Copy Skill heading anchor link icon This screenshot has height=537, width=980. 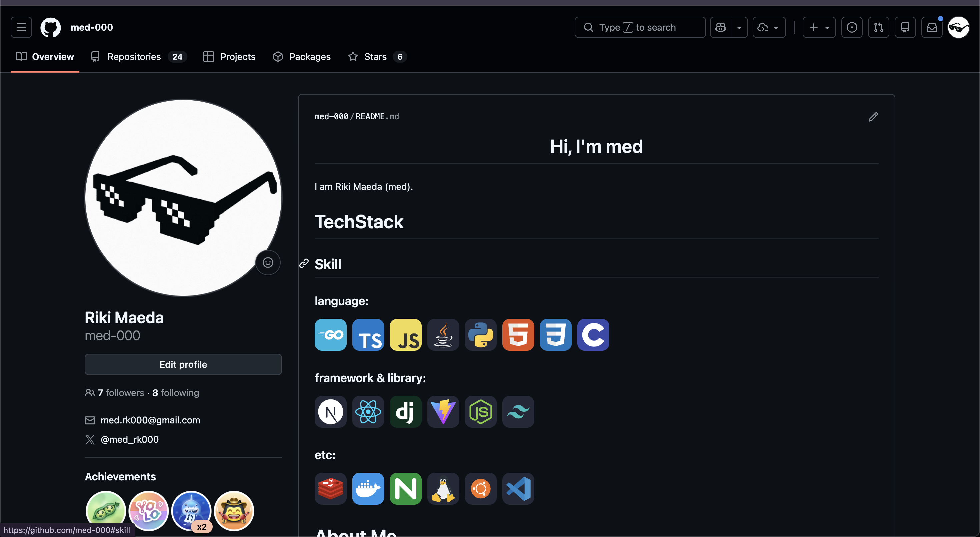[304, 263]
